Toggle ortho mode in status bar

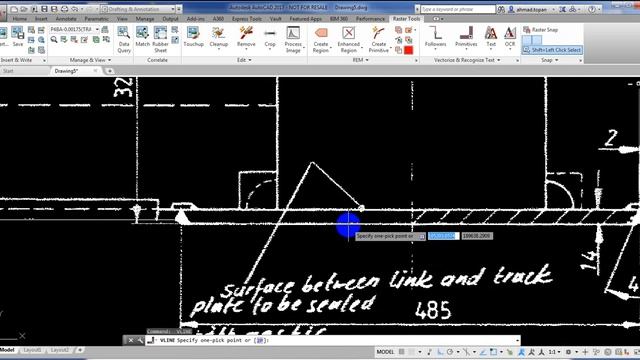tap(440, 351)
